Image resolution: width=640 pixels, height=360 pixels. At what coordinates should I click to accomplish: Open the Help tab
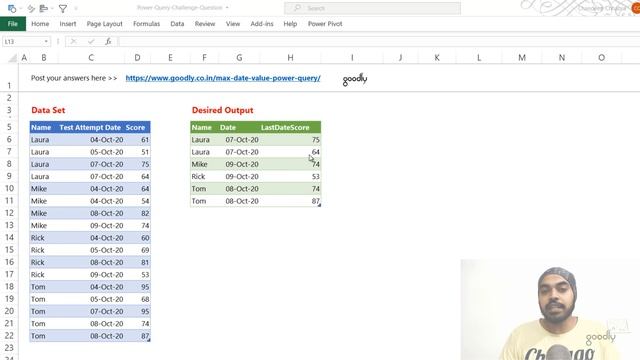click(x=290, y=24)
